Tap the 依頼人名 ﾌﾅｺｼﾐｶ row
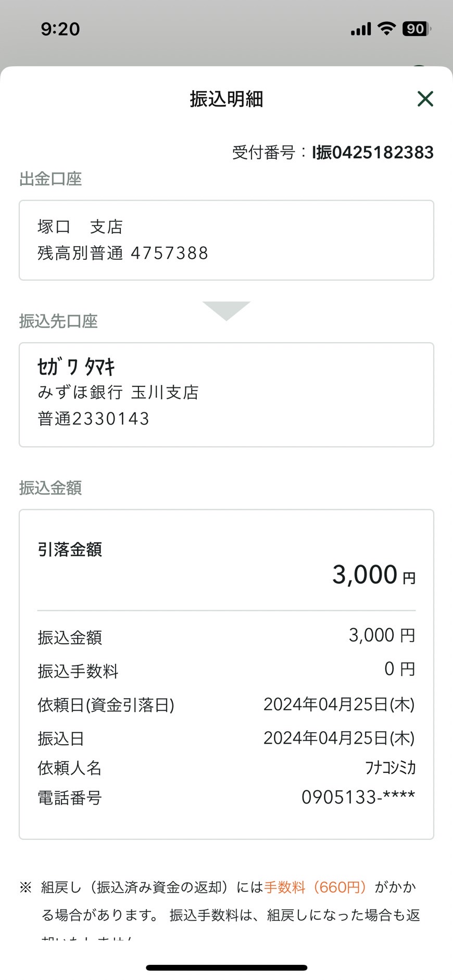 tap(227, 768)
